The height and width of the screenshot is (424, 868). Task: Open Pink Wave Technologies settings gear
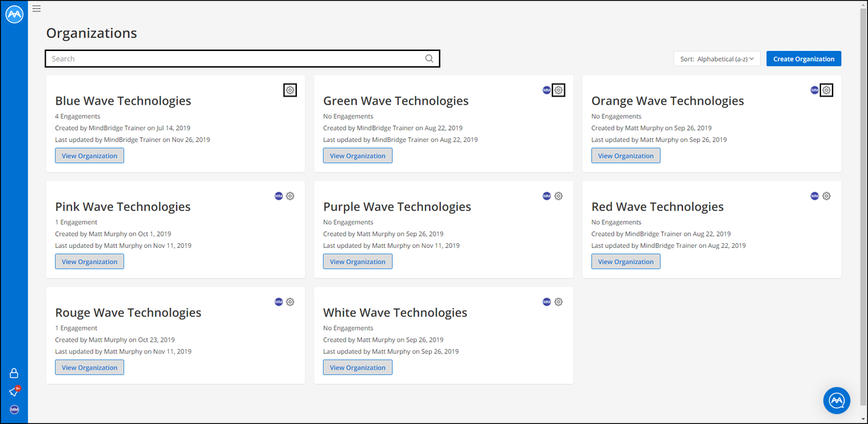coord(290,196)
